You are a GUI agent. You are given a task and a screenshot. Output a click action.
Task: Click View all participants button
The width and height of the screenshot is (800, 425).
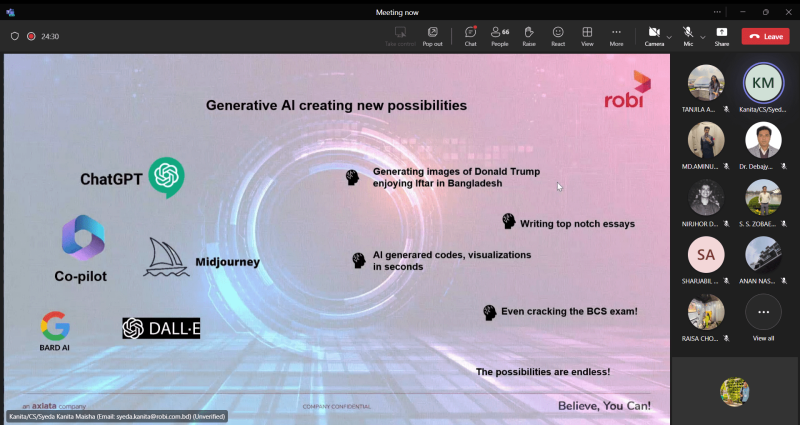763,317
